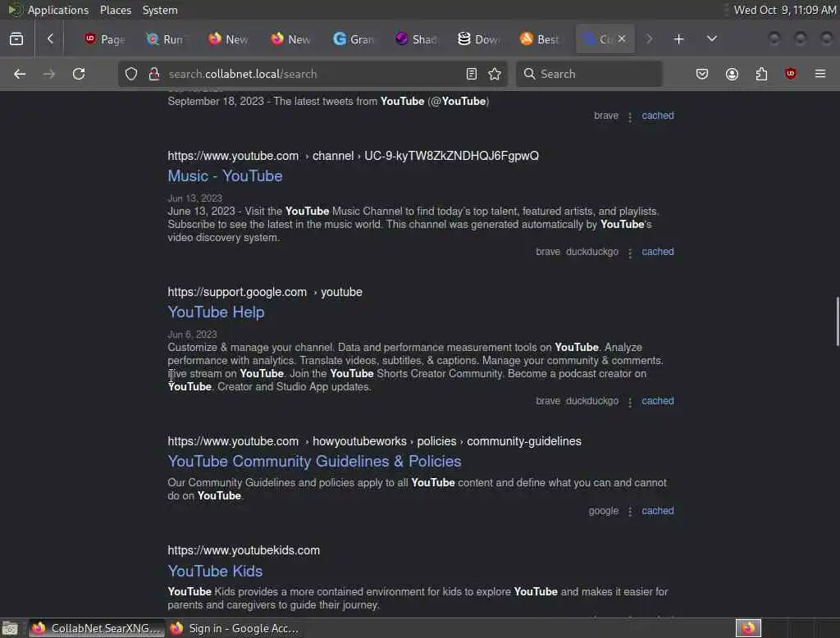Click the page vertical scrollbar thumb

pyautogui.click(x=838, y=321)
